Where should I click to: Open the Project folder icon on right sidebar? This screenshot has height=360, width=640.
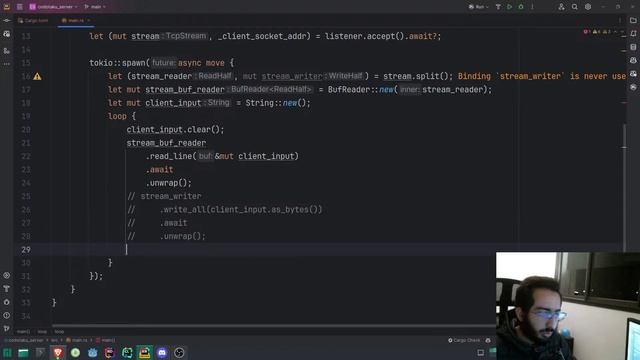point(633,20)
